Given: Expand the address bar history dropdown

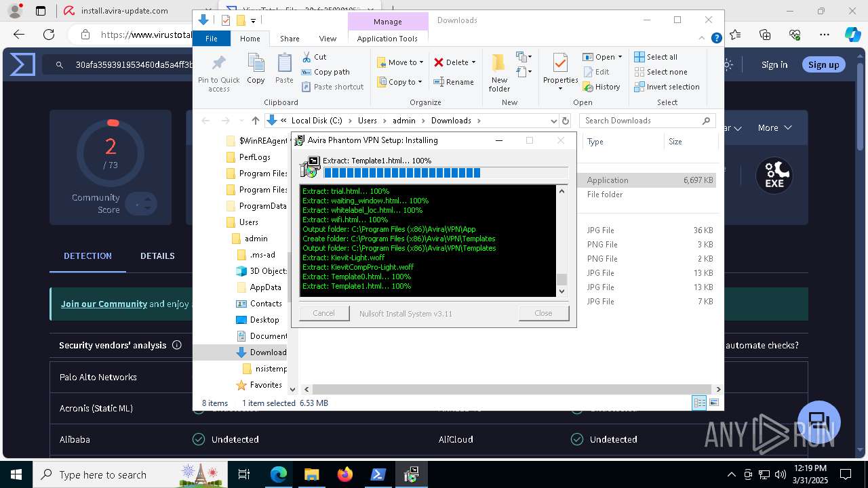Looking at the screenshot, I should (554, 121).
